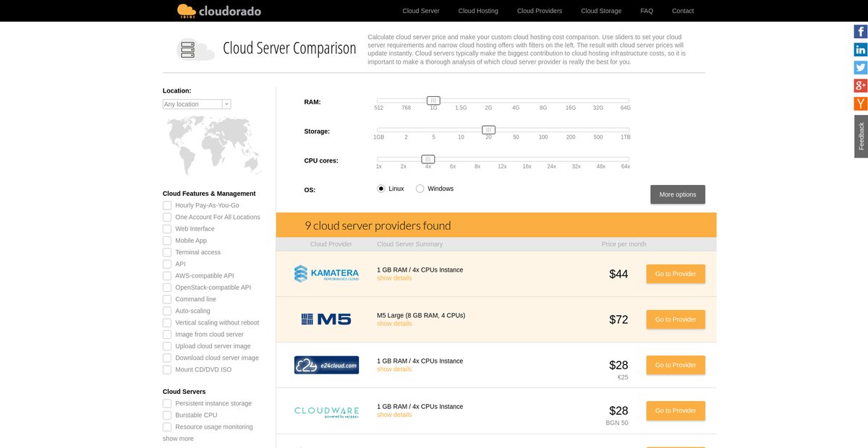
Task: Check Vertical scaling without reboot
Action: [167, 322]
